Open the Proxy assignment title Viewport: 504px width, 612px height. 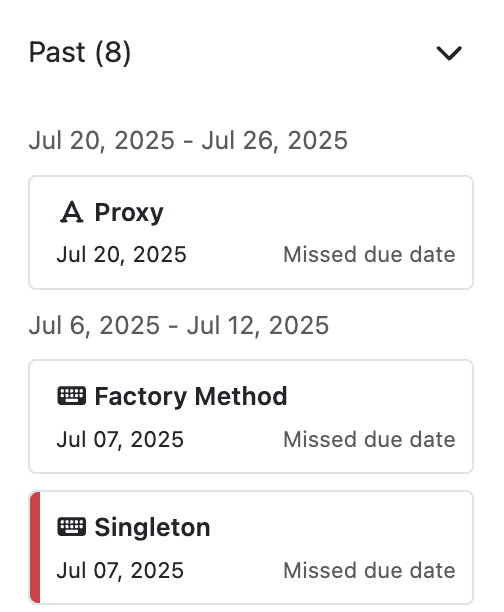129,213
